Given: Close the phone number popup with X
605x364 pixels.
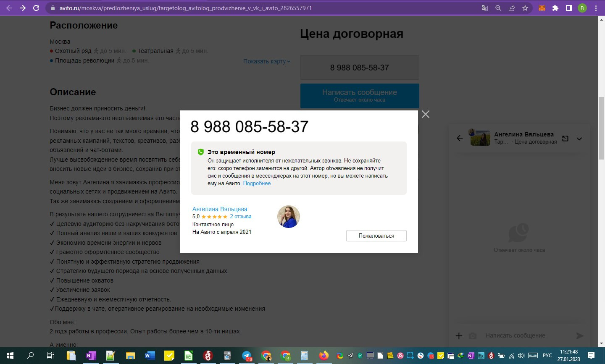Looking at the screenshot, I should (426, 114).
